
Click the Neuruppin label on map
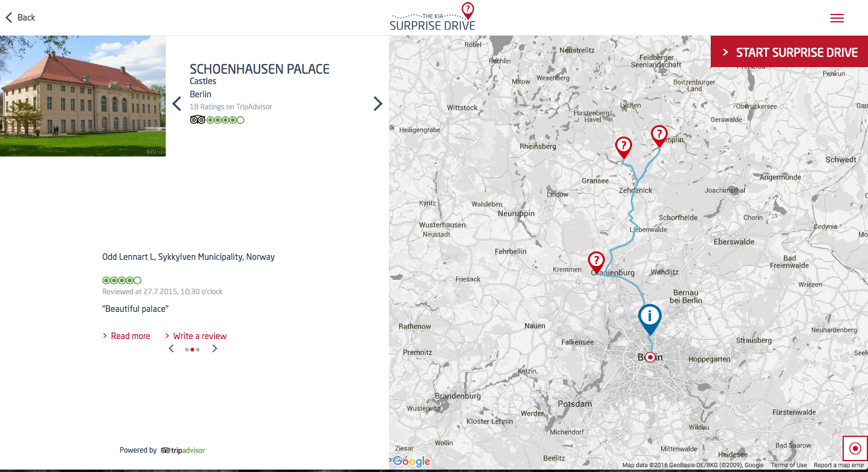517,213
